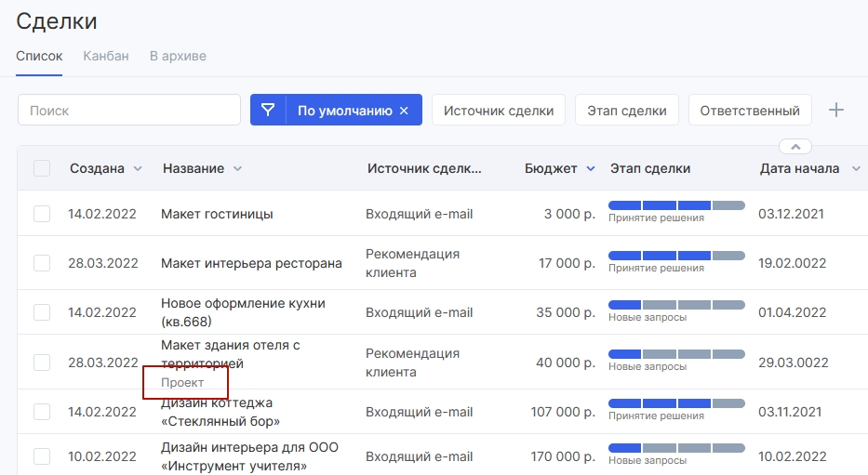
Task: Click stage progress bar for Макет гостиницы
Action: point(676,205)
